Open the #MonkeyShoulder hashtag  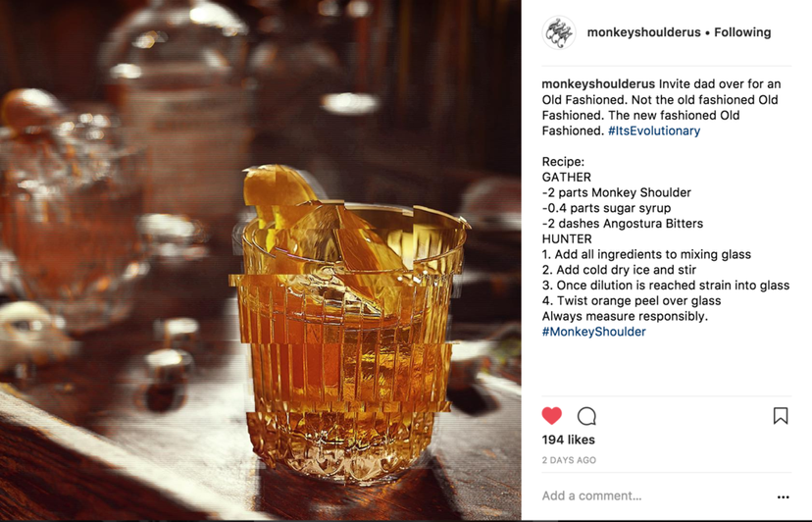tap(594, 332)
